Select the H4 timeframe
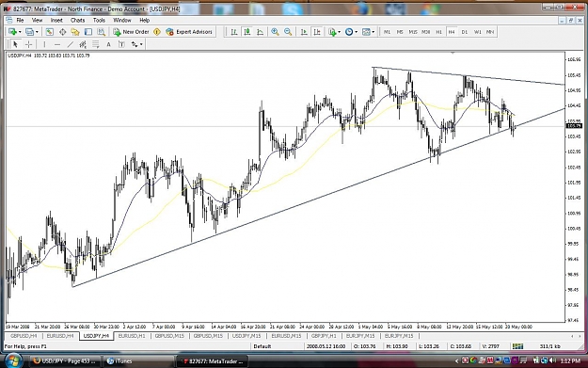 (x=452, y=32)
